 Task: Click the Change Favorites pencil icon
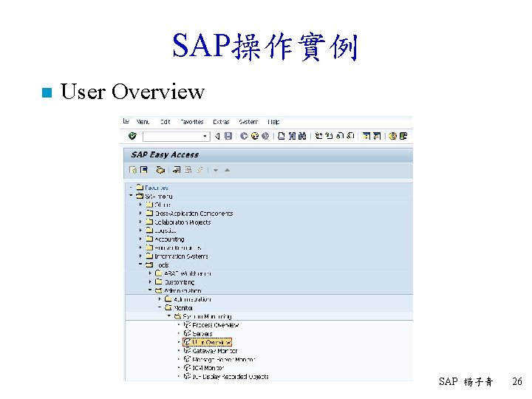pos(199,170)
